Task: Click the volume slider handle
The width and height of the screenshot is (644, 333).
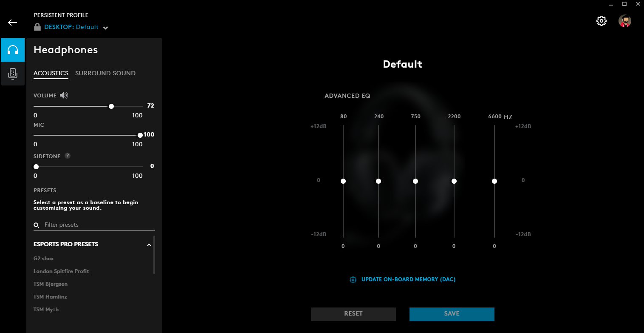Action: point(111,106)
